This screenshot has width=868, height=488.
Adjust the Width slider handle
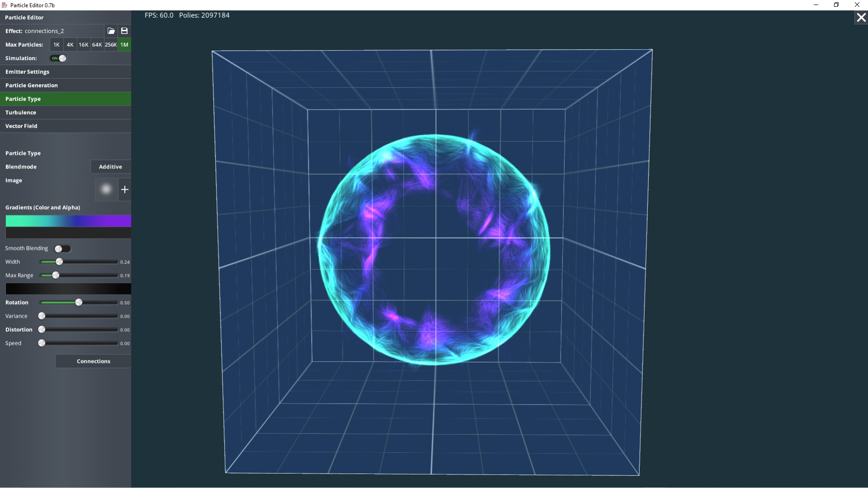coord(59,262)
